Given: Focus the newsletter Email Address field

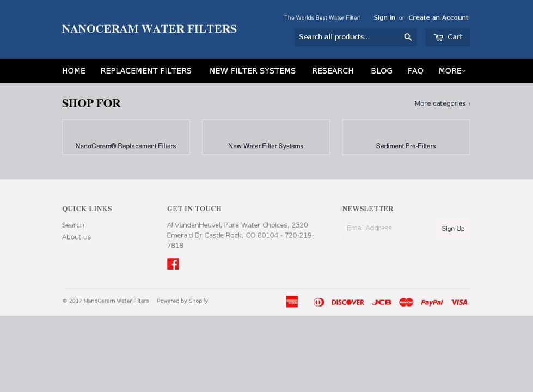Looking at the screenshot, I should (389, 228).
